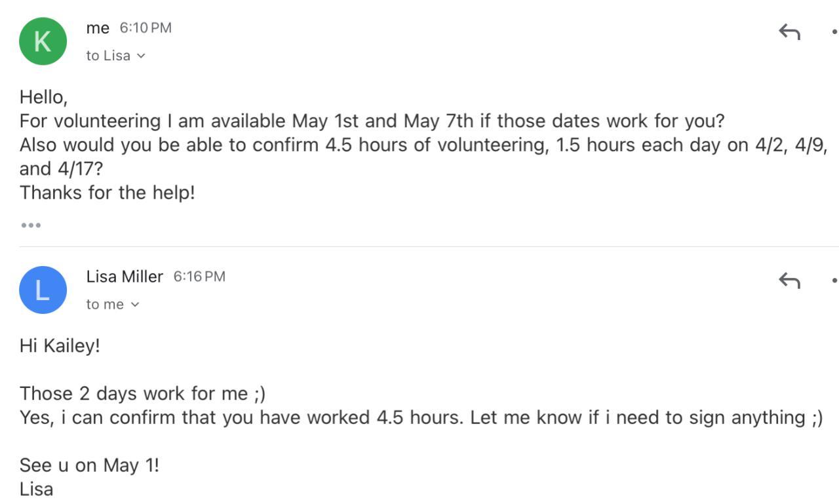Click the green K profile avatar
The image size is (839, 504).
(x=43, y=41)
